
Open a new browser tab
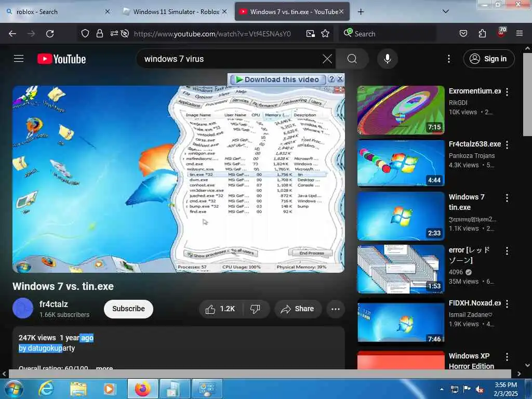pos(361,12)
